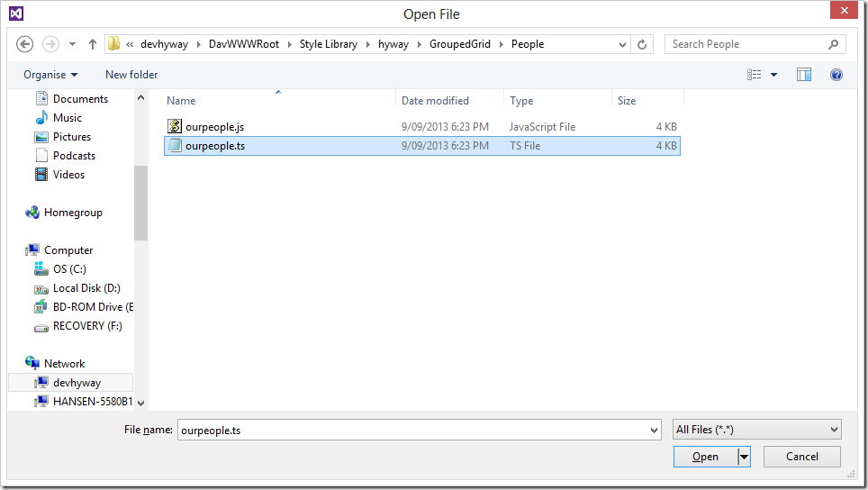Screen dimensions: 868x490
Task: Expand the view options dropdown arrow
Action: pos(774,75)
